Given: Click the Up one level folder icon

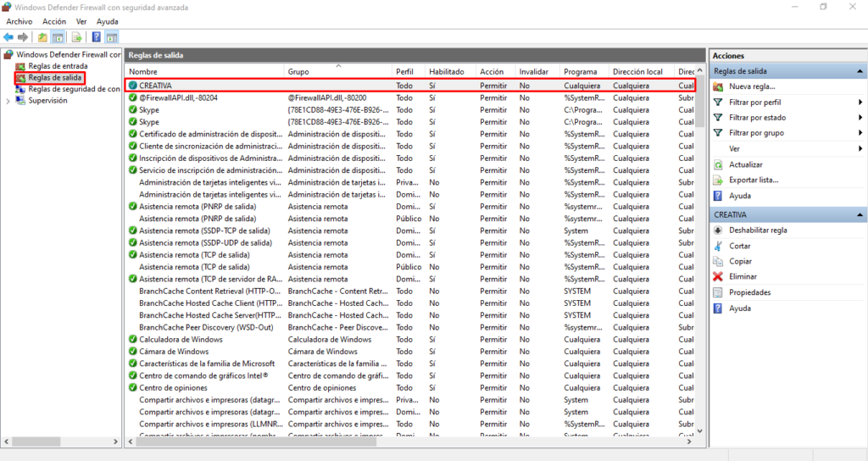Looking at the screenshot, I should pyautogui.click(x=42, y=37).
